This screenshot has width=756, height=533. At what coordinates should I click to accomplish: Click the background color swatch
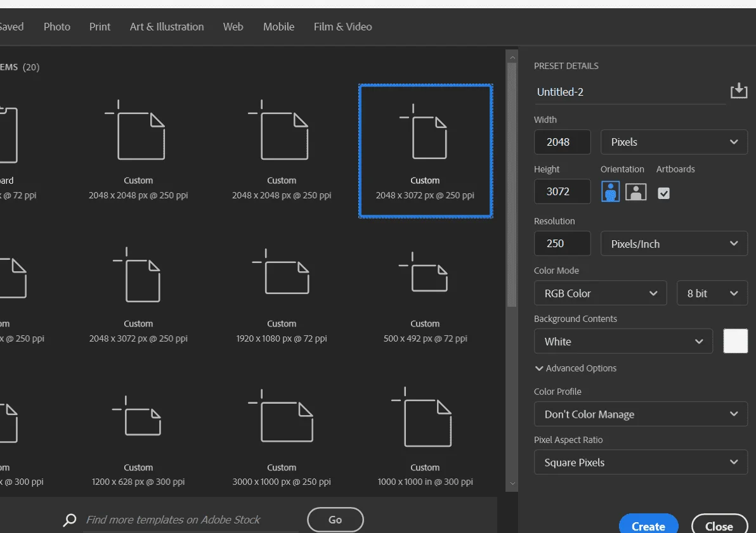735,341
